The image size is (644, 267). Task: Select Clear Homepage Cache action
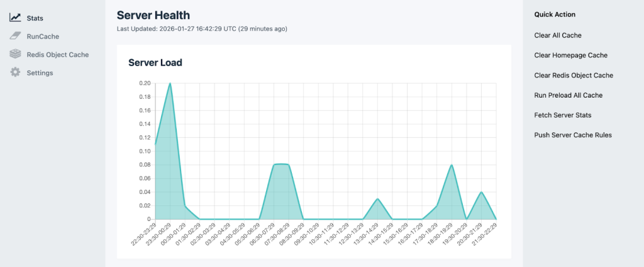coord(570,55)
